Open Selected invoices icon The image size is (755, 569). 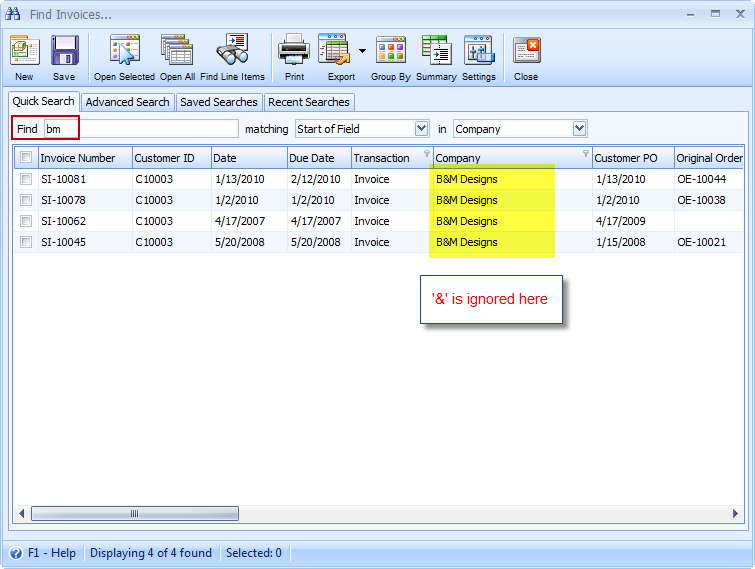[x=124, y=50]
